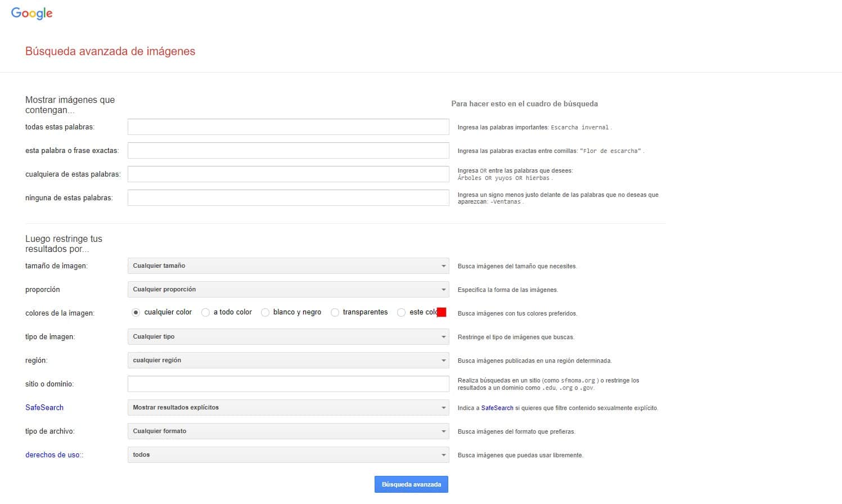Click the "todas estas palabras" input field
Viewport: 842px width, 504px height.
pos(288,127)
